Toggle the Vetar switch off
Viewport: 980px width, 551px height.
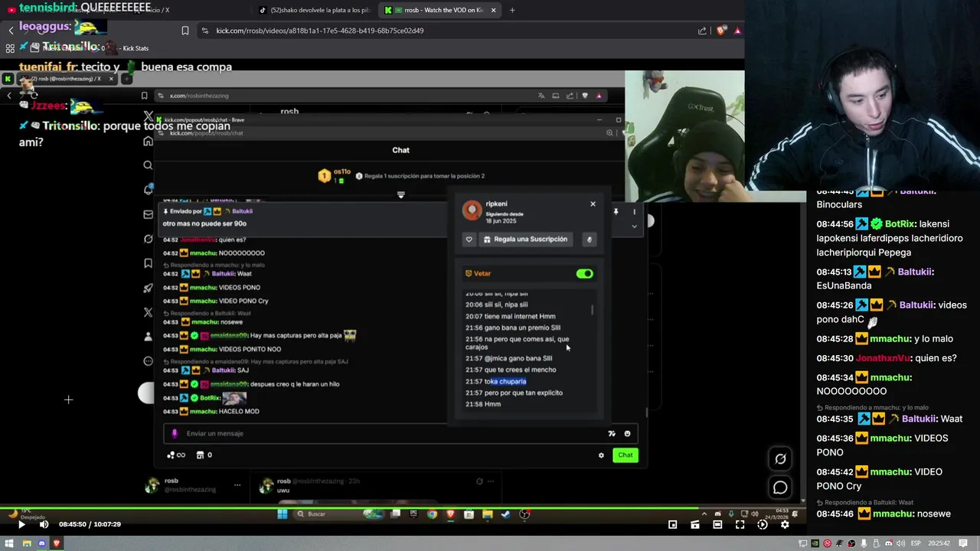[x=584, y=273]
